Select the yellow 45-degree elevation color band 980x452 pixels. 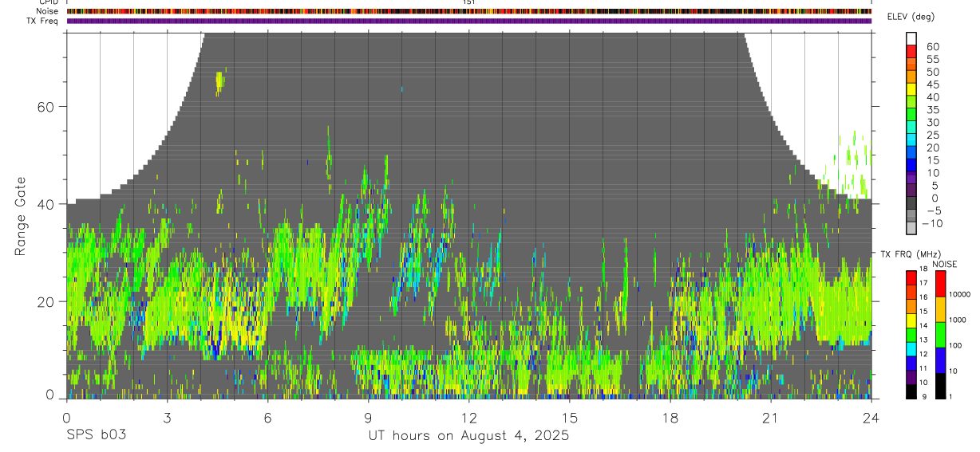click(x=912, y=88)
